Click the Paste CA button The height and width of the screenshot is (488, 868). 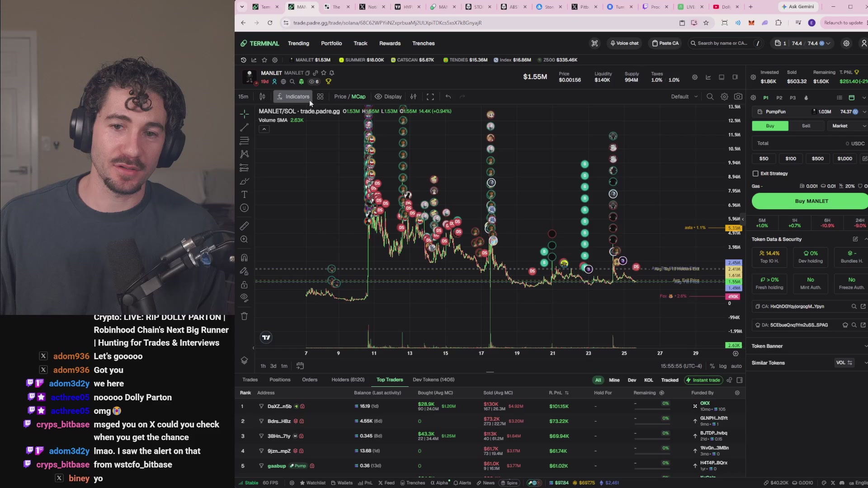665,43
